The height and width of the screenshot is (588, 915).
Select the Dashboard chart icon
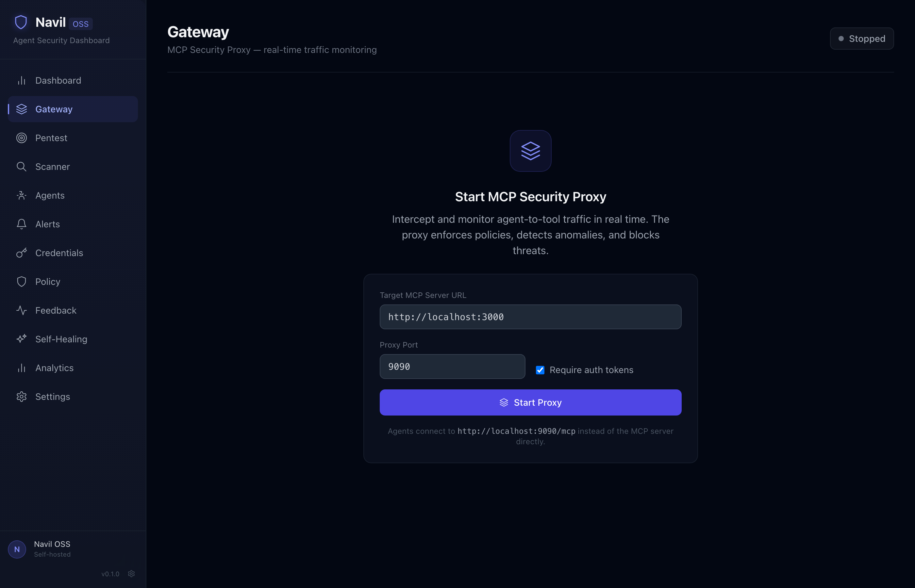tap(21, 80)
